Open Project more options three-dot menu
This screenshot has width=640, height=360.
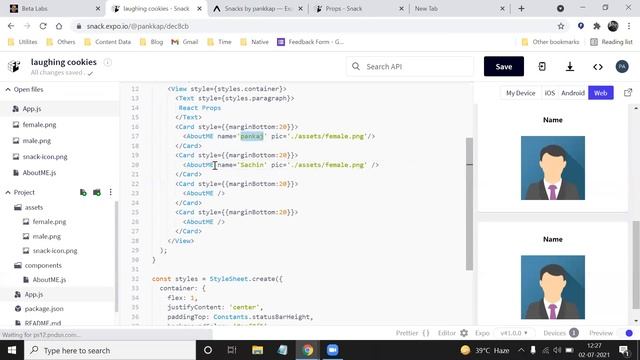(110, 192)
